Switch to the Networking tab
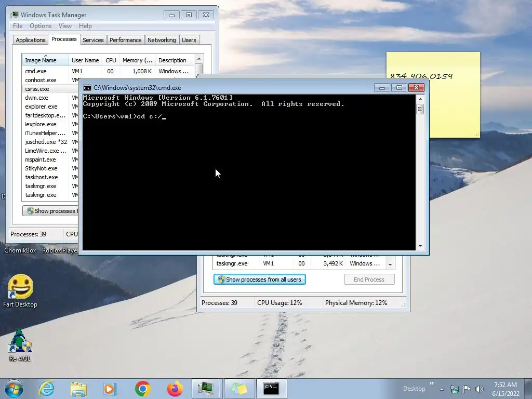 (162, 40)
